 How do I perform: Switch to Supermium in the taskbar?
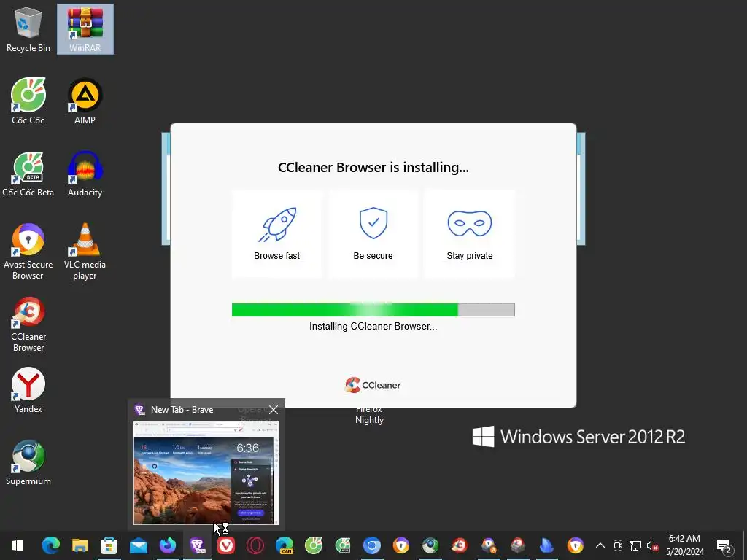coord(430,545)
